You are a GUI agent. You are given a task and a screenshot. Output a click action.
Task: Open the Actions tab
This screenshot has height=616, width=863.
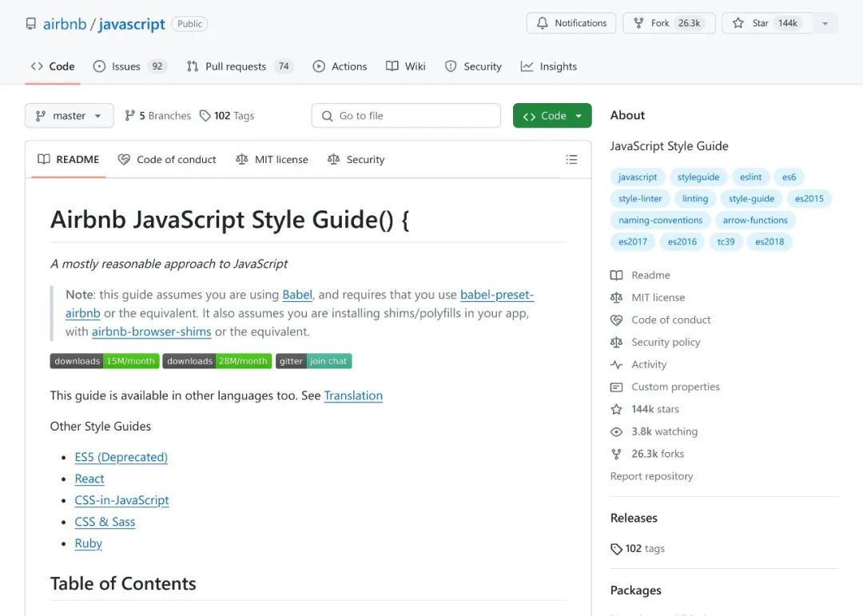(340, 66)
